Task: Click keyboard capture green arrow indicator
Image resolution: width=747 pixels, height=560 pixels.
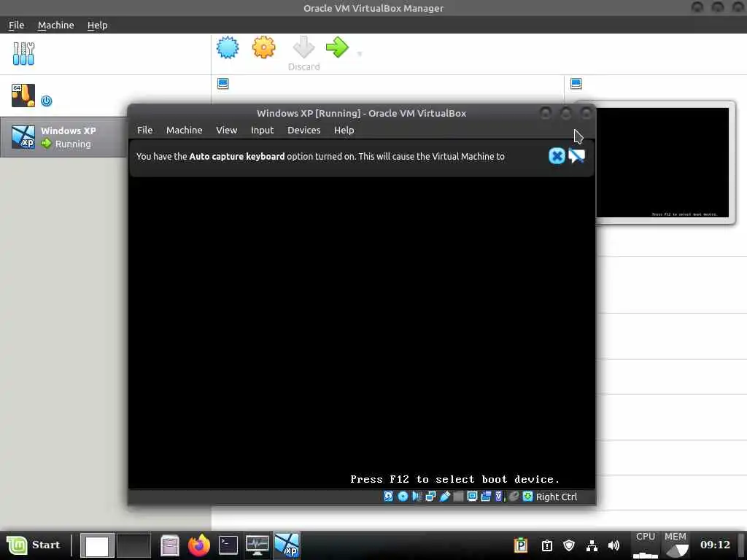Action: coord(528,497)
